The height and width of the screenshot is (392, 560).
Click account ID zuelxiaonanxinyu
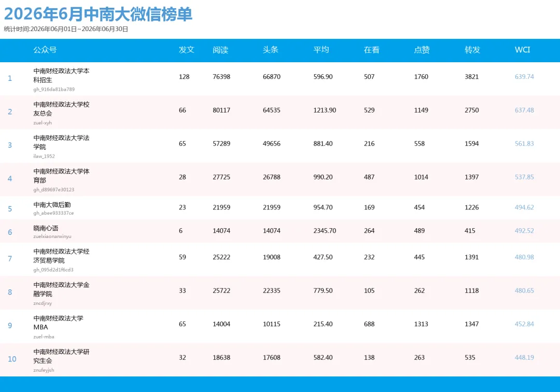point(52,236)
